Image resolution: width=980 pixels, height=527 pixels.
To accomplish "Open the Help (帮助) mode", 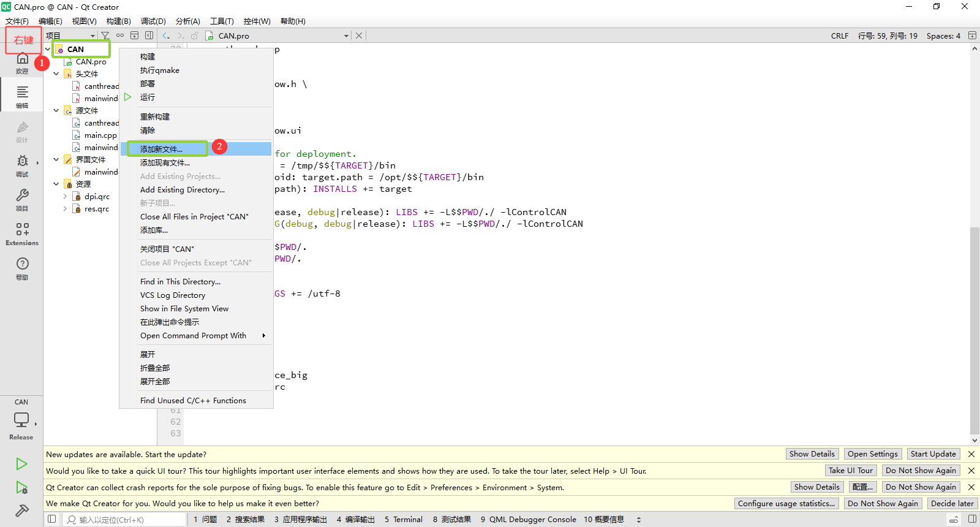I will (x=22, y=268).
